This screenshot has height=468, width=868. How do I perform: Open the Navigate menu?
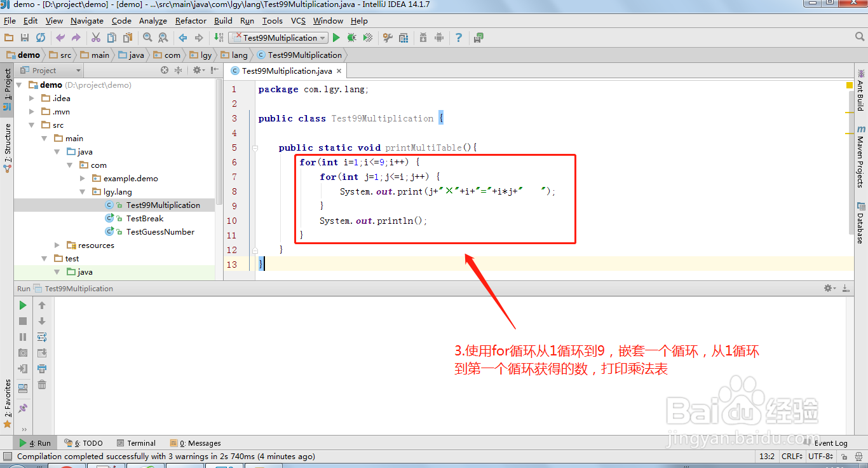tap(86, 21)
